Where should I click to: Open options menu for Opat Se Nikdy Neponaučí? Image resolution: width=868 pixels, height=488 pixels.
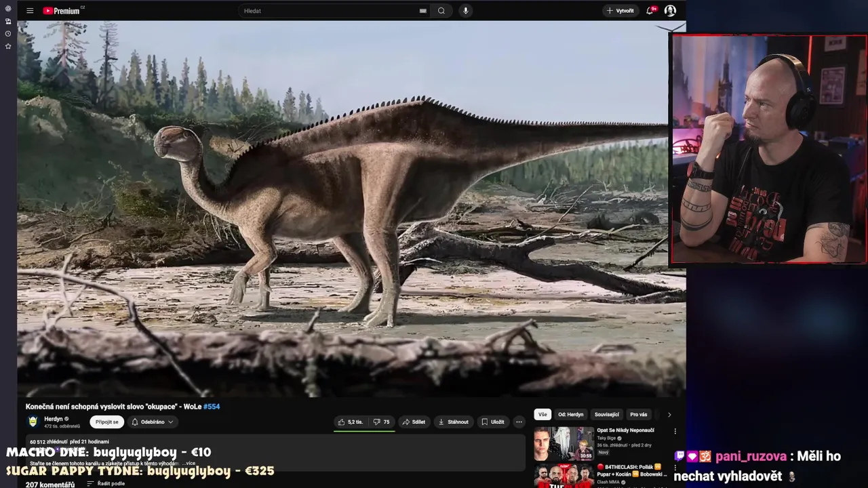pyautogui.click(x=675, y=431)
